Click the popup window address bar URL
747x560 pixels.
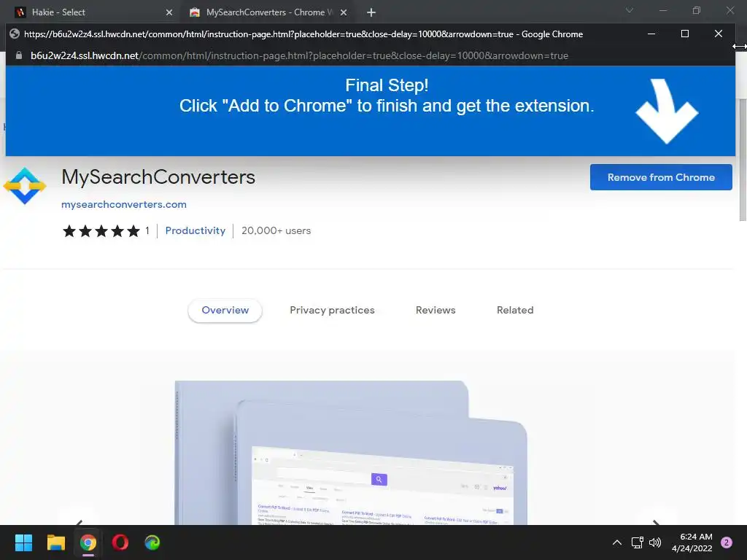299,55
